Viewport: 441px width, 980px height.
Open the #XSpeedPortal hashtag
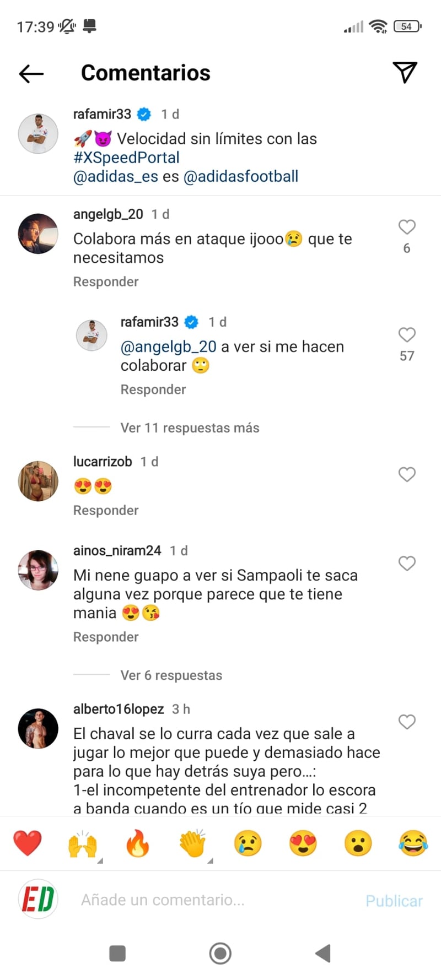coord(126,158)
